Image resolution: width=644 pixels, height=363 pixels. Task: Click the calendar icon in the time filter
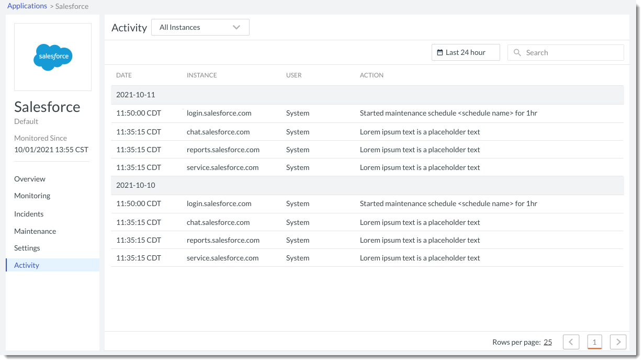coord(440,52)
